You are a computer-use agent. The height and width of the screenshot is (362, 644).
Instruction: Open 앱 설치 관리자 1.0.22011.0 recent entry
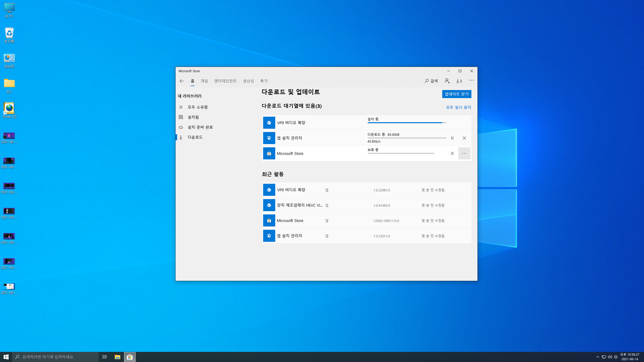tap(367, 236)
